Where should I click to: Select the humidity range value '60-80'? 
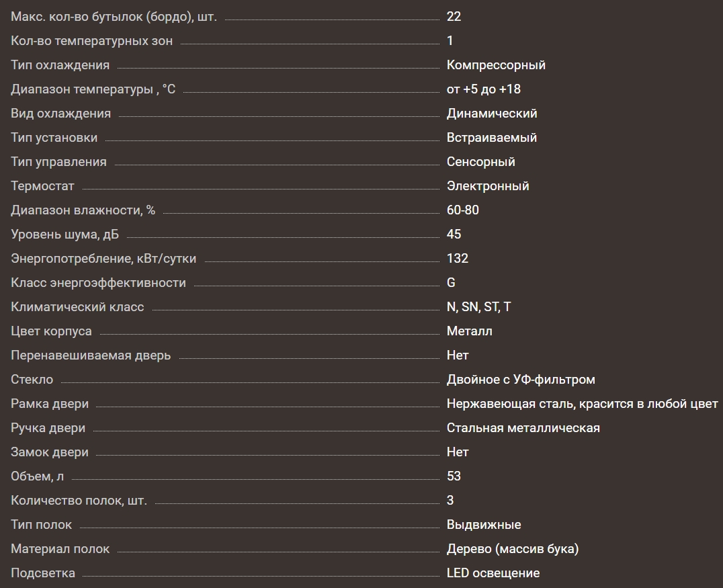point(462,210)
